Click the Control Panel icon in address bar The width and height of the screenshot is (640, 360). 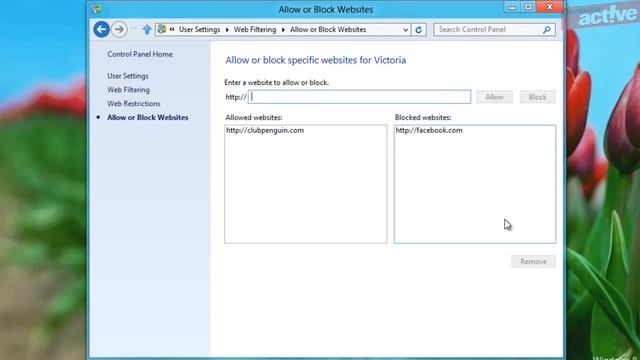(x=162, y=29)
